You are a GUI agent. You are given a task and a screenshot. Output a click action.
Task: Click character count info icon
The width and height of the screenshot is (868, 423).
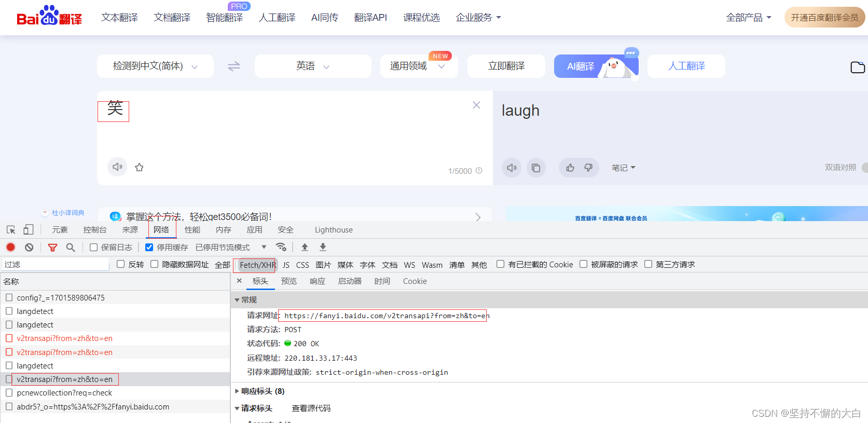[479, 171]
